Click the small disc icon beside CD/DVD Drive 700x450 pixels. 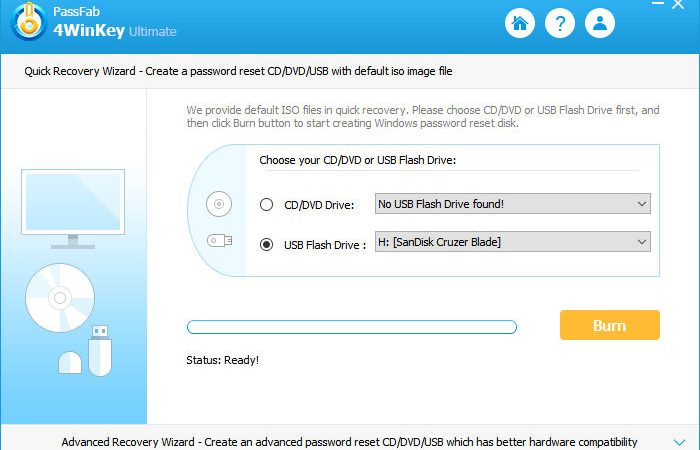coord(219,204)
